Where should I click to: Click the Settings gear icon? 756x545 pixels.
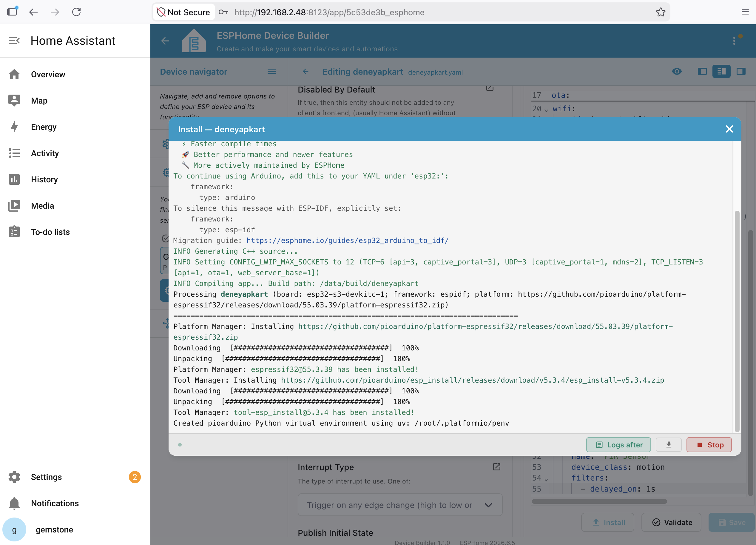coord(14,477)
